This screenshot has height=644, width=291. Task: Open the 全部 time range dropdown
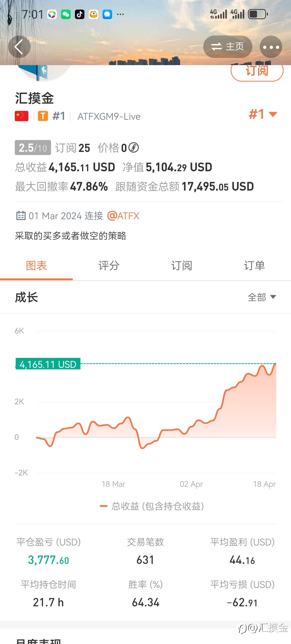coord(262,297)
